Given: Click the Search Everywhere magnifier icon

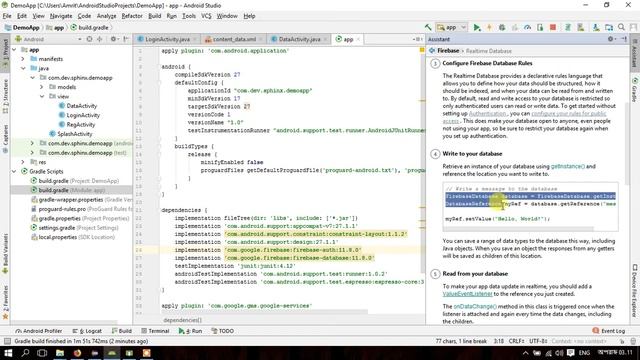Looking at the screenshot, I should (x=621, y=27).
